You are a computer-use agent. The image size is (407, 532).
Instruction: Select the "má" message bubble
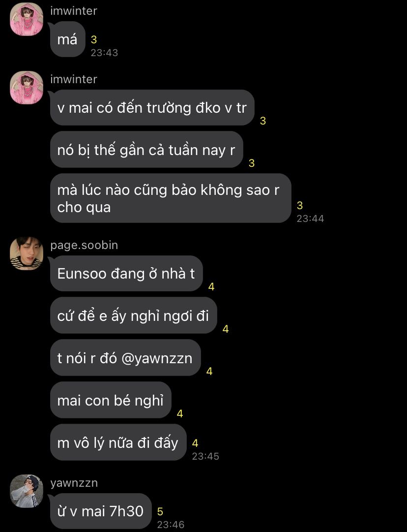point(67,39)
